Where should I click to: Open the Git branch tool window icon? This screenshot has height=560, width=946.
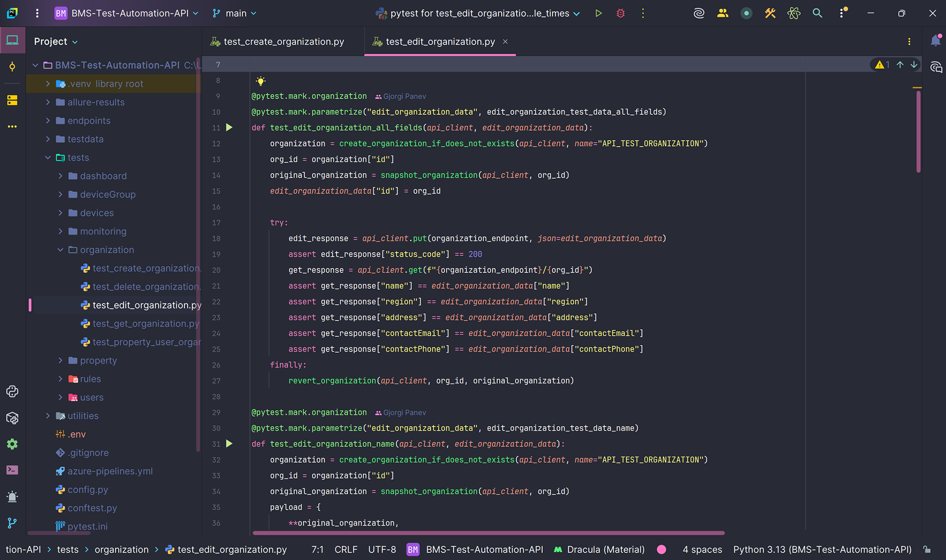(x=12, y=523)
